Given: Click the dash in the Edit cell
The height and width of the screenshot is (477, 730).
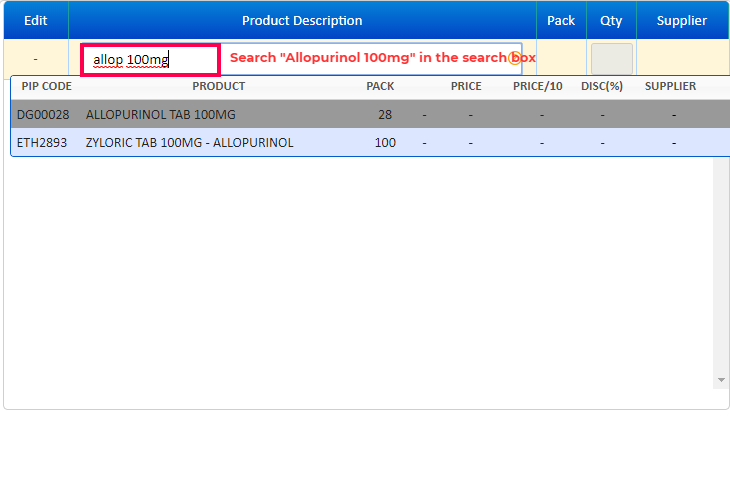Looking at the screenshot, I should tap(35, 59).
